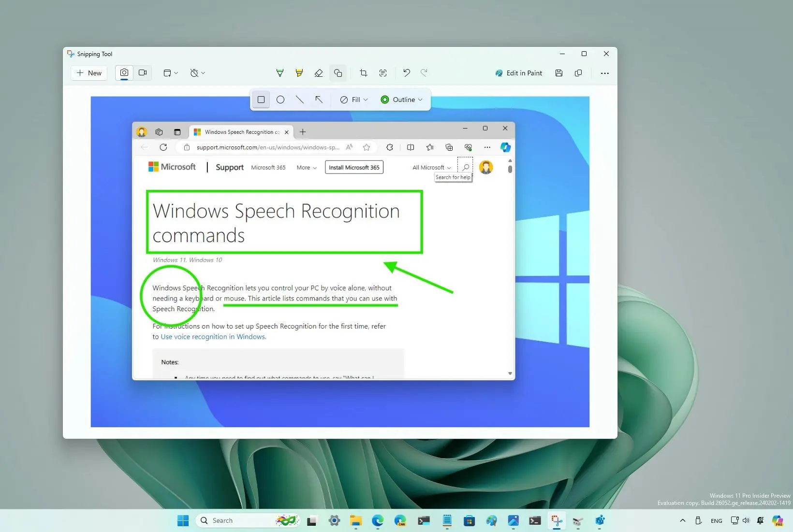Click the taskbar Search box
This screenshot has width=793, height=532.
click(248, 520)
